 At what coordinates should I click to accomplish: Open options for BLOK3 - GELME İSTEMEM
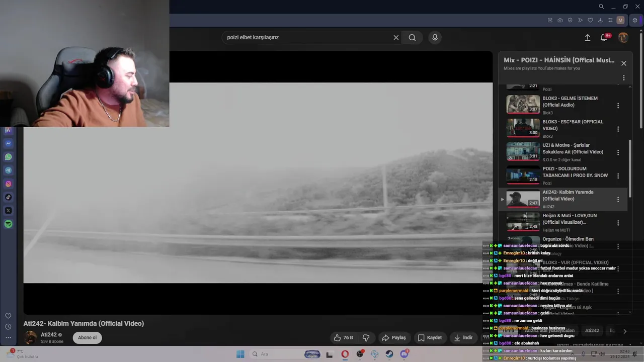[618, 106]
